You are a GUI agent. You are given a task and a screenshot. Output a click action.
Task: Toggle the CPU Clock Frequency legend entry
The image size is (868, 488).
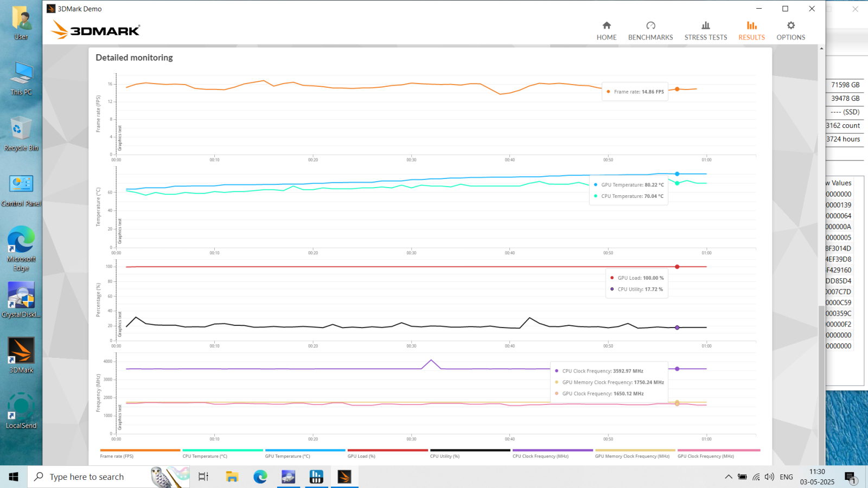[x=552, y=453]
